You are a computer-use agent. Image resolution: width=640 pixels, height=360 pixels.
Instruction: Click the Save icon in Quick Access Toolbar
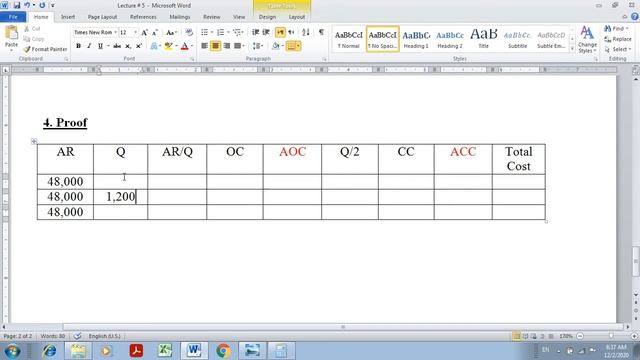[17, 5]
